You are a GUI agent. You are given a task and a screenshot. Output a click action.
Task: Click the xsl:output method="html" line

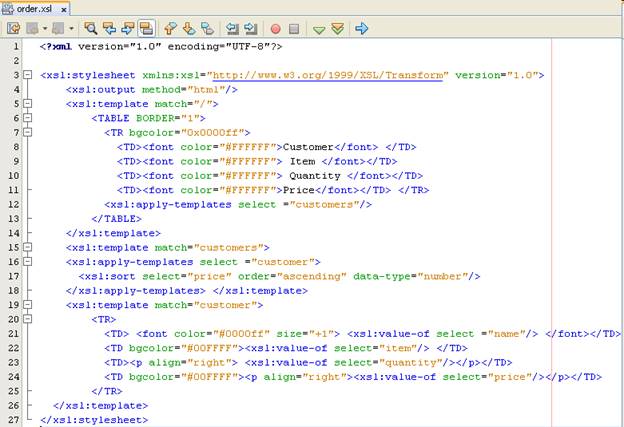click(x=152, y=90)
